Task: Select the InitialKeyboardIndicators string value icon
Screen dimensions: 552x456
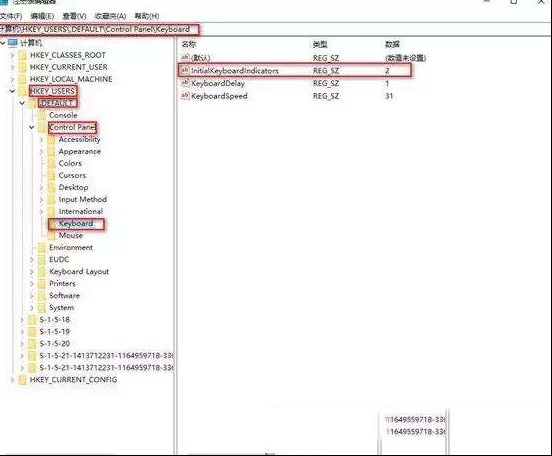Action: [x=185, y=71]
